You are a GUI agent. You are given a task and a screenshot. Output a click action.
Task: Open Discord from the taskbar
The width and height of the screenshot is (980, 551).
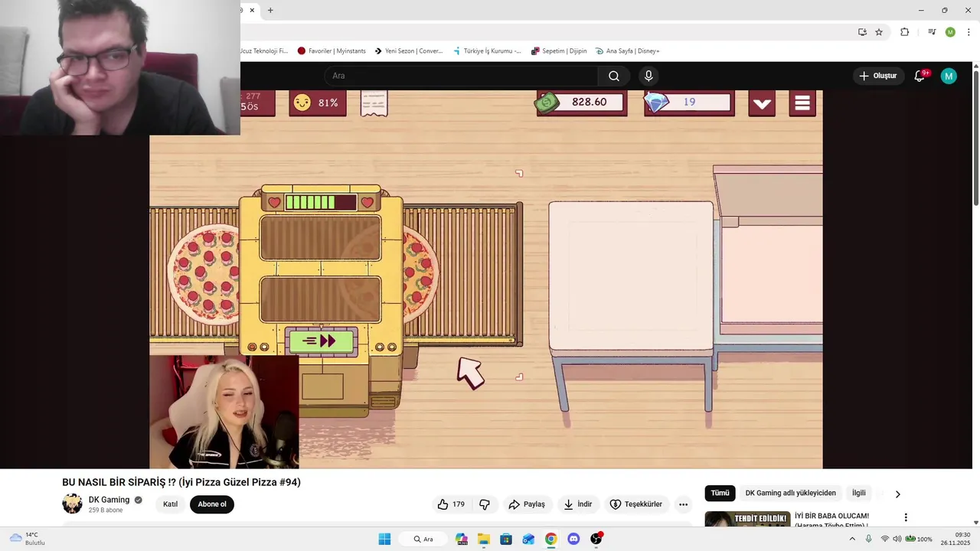(573, 539)
